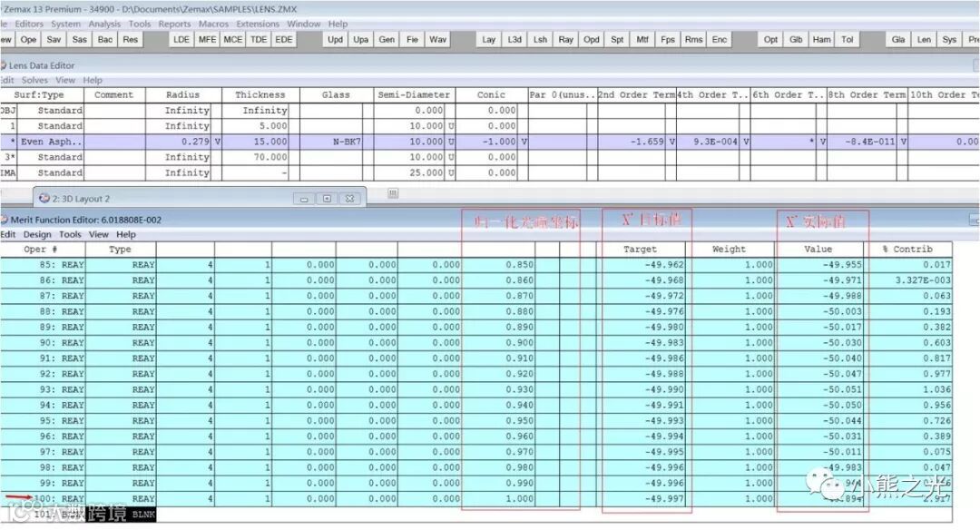This screenshot has height=530, width=980.
Task: Click the Target column header
Action: point(641,249)
